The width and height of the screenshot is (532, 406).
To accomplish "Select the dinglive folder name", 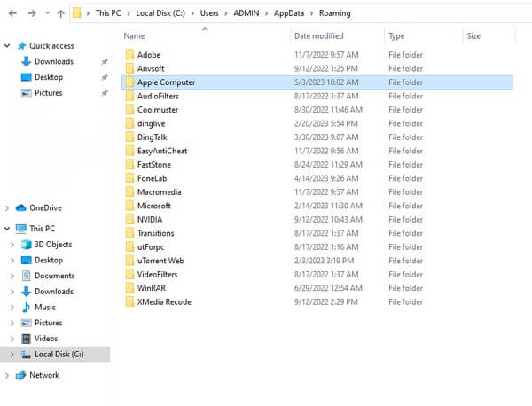I will 151,124.
